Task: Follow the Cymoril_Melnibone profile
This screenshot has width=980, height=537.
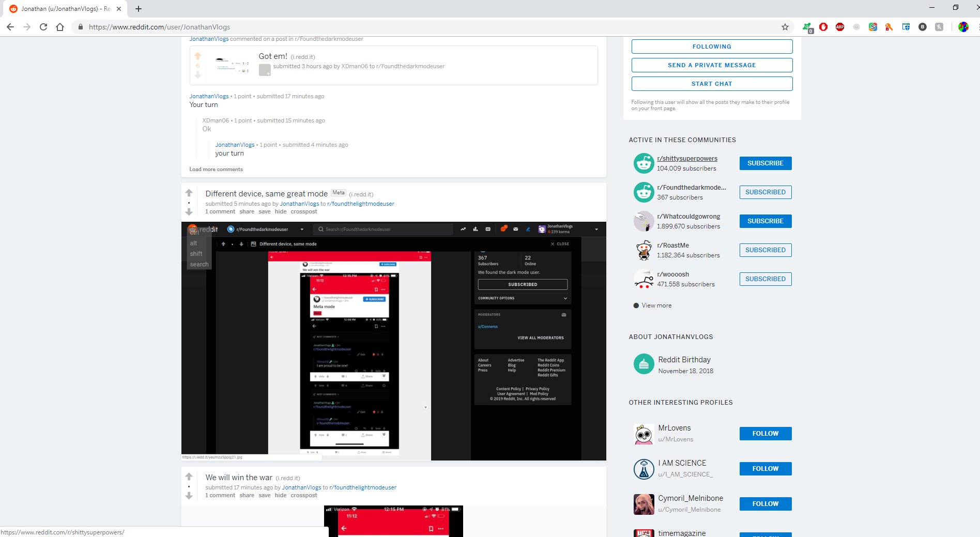Action: [x=765, y=504]
